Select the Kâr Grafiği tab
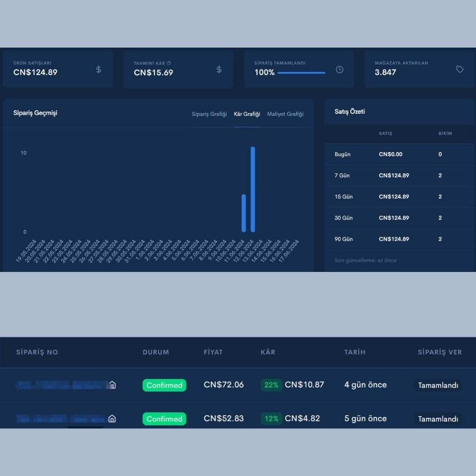Image resolution: width=476 pixels, height=476 pixels. (247, 114)
